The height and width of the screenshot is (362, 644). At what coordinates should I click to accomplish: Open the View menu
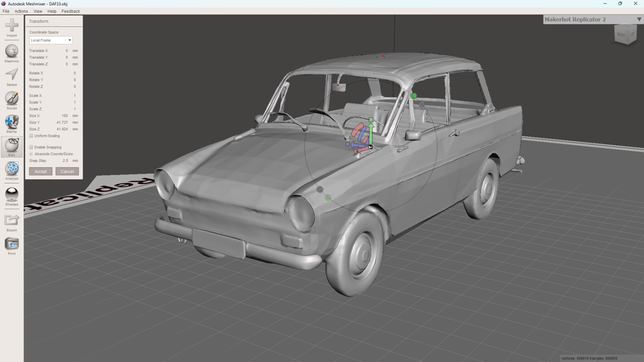(x=38, y=11)
